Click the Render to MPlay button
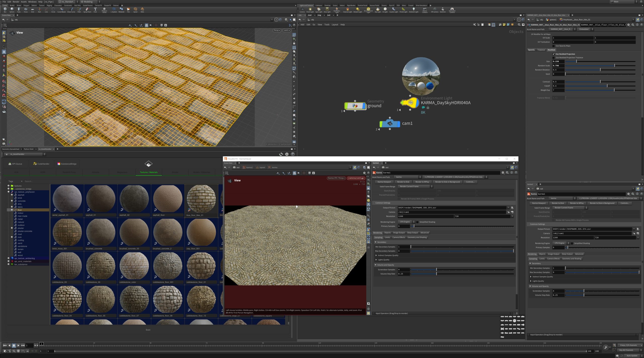Image resolution: width=644 pixels, height=358 pixels. (x=422, y=182)
